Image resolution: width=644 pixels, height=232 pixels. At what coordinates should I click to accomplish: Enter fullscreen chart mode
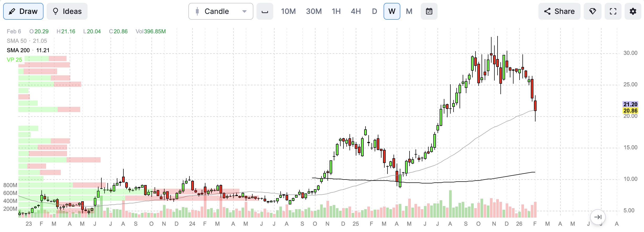coord(613,11)
